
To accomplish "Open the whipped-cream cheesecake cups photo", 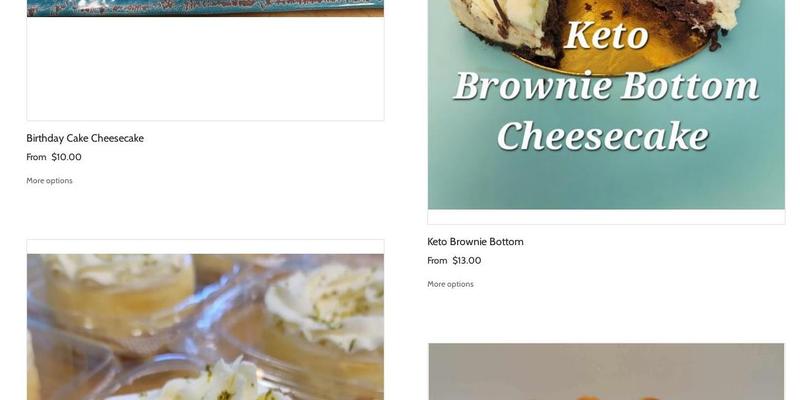I will point(205,327).
